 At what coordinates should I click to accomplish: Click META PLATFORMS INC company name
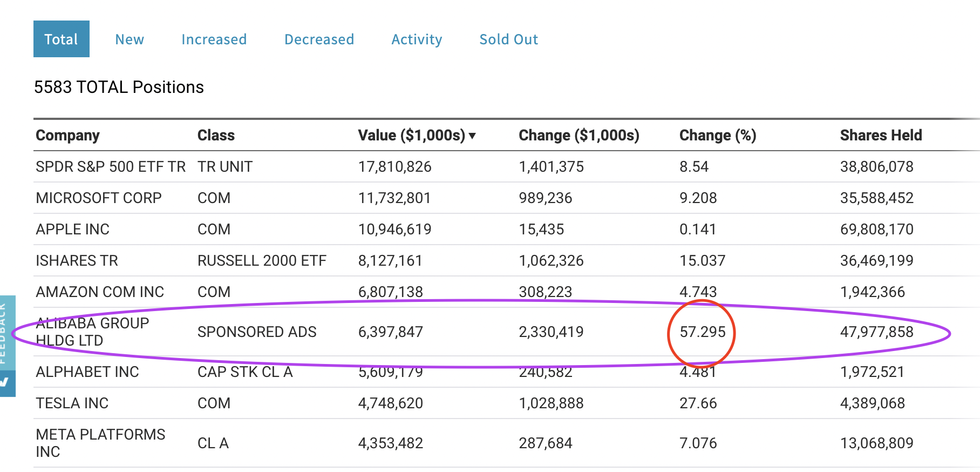pos(100,443)
